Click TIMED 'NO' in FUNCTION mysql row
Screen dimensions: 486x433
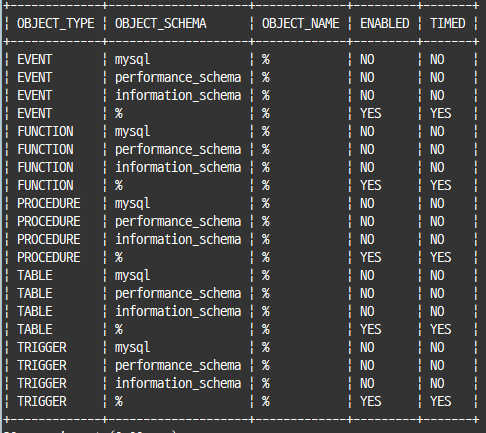(437, 132)
